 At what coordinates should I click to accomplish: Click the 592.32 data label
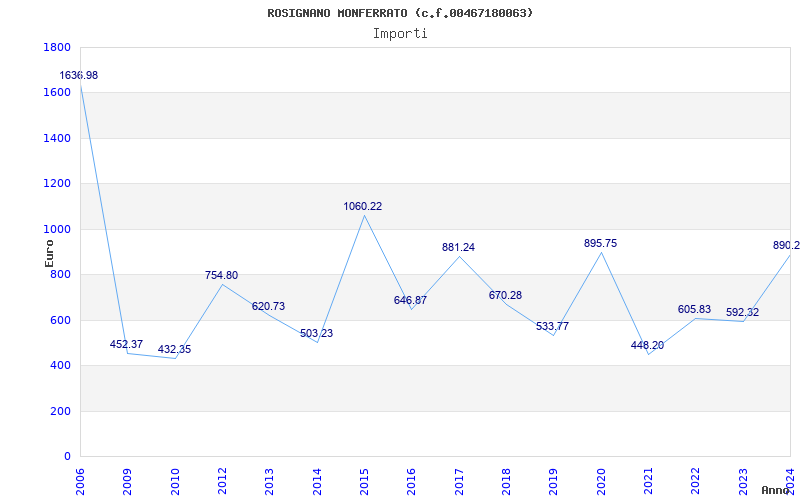(x=742, y=313)
